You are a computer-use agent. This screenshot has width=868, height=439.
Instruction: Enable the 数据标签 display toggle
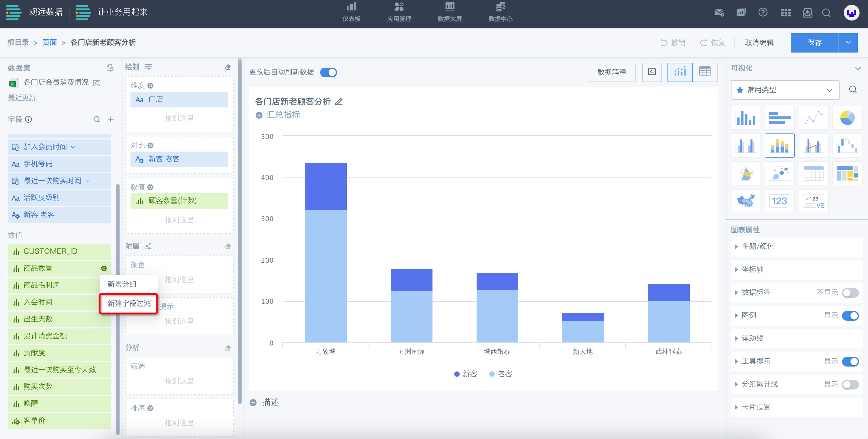click(850, 293)
